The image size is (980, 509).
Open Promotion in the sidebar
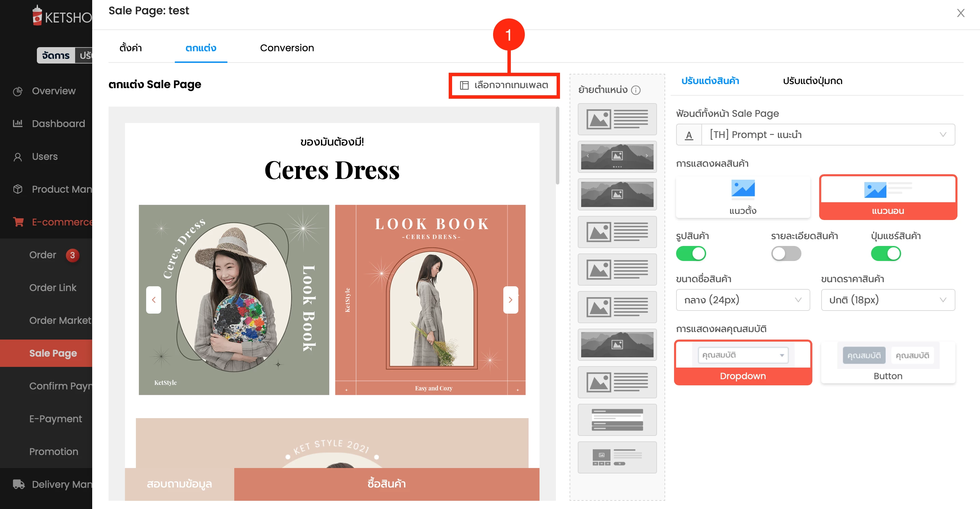[54, 452]
